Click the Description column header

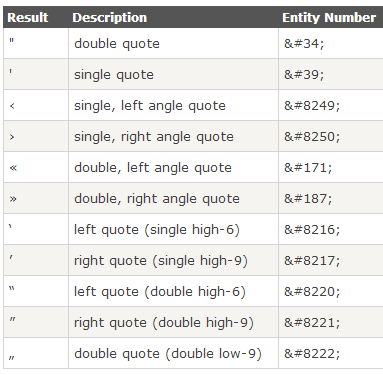pos(110,18)
